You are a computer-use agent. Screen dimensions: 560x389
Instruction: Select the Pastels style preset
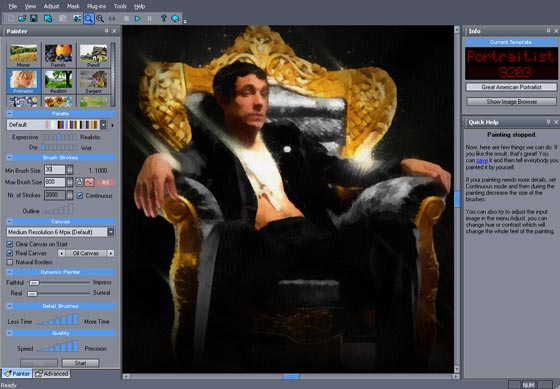pos(58,55)
